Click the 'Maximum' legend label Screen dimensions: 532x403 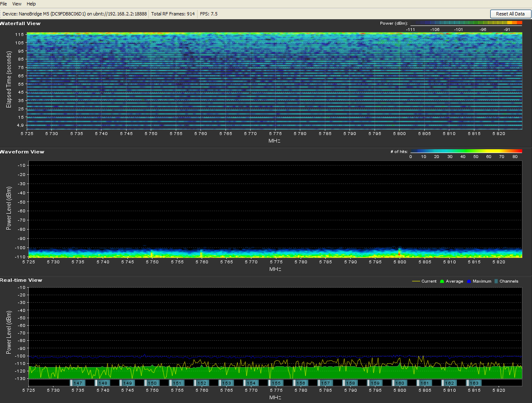482,281
